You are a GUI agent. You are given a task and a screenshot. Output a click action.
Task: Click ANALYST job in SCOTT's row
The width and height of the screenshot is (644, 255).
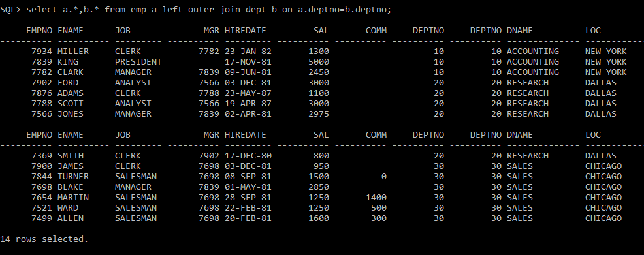133,103
